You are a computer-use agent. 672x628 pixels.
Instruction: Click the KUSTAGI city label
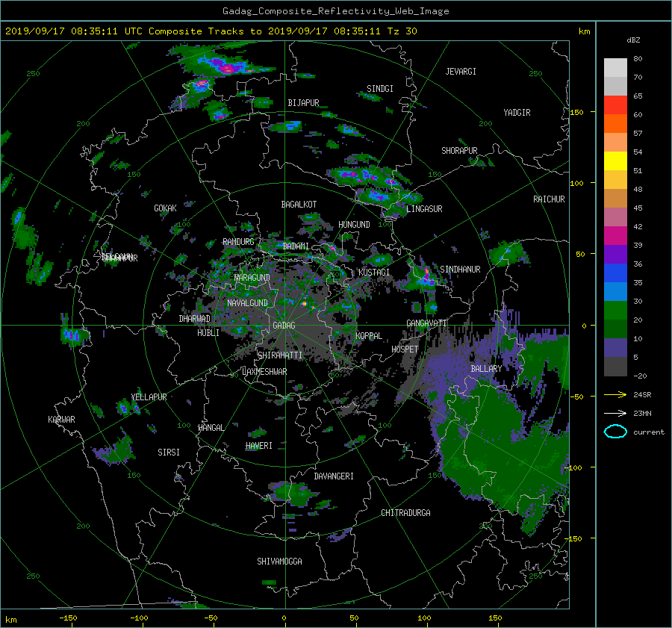pyautogui.click(x=374, y=273)
